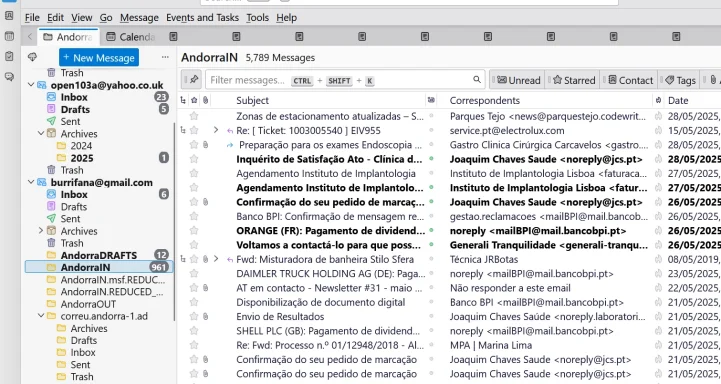This screenshot has width=721, height=384.
Task: Toggle the Tags quick filter
Action: click(680, 80)
